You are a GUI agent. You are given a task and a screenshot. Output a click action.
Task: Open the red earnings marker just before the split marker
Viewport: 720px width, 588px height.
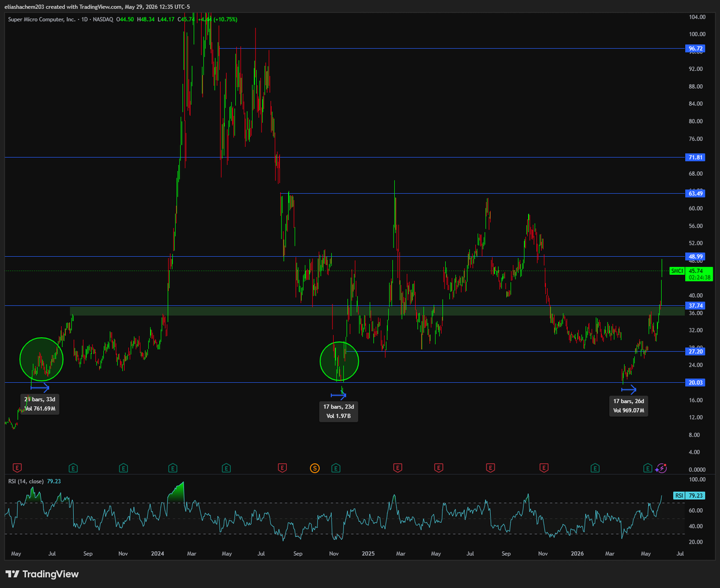click(x=283, y=467)
